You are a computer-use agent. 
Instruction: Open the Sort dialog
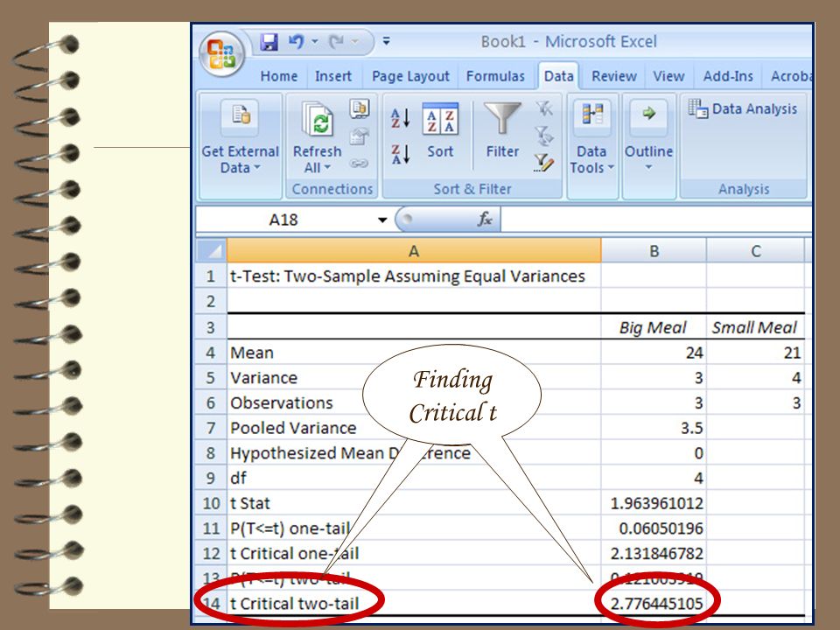tap(440, 130)
